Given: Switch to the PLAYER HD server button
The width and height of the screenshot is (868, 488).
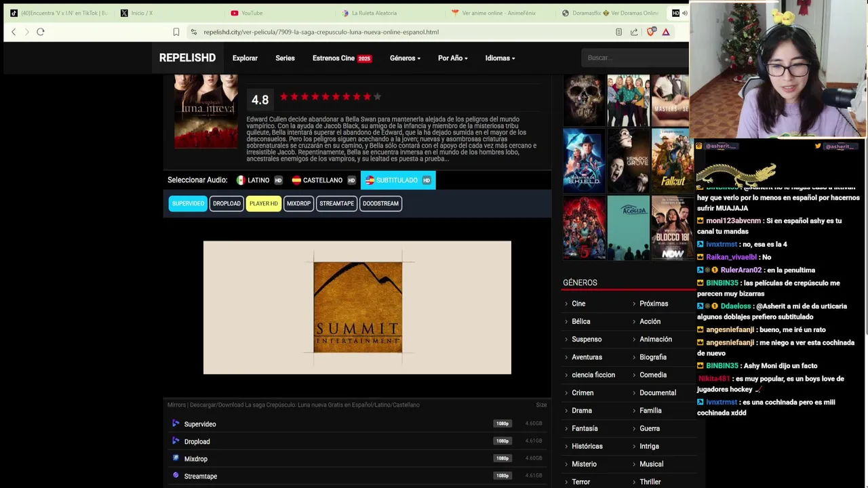Looking at the screenshot, I should (263, 203).
